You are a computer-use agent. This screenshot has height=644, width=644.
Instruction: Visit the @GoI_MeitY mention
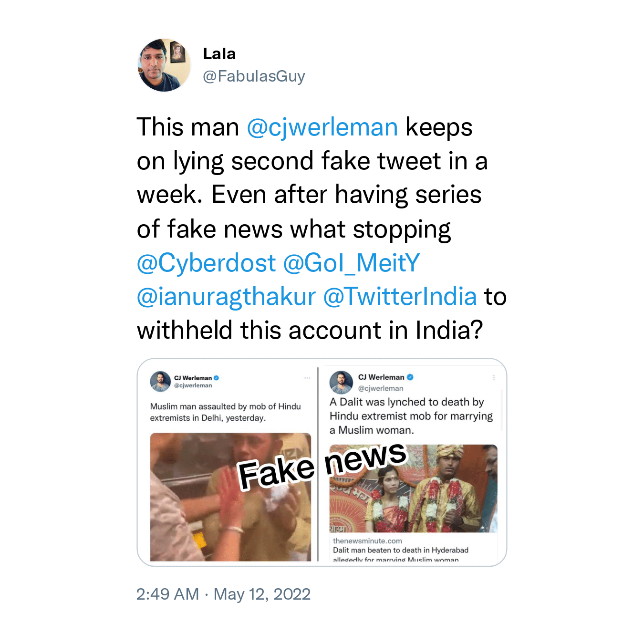pyautogui.click(x=352, y=263)
